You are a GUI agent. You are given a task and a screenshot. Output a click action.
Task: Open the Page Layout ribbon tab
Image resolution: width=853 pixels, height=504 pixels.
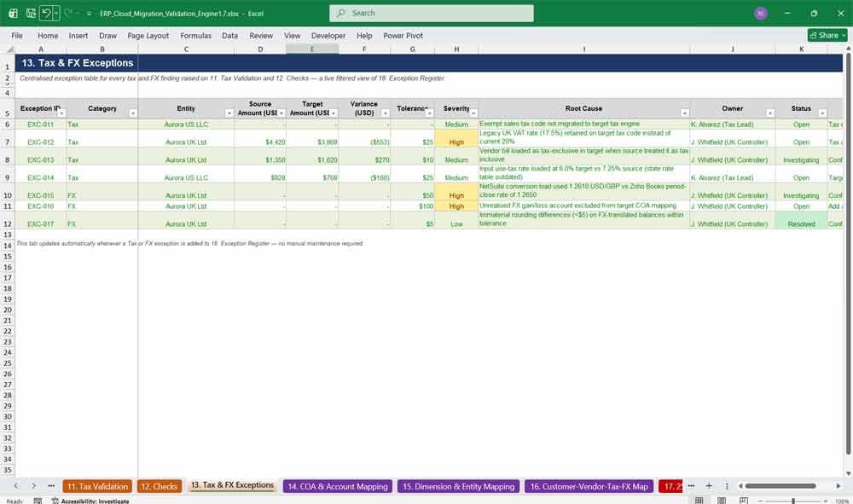148,35
